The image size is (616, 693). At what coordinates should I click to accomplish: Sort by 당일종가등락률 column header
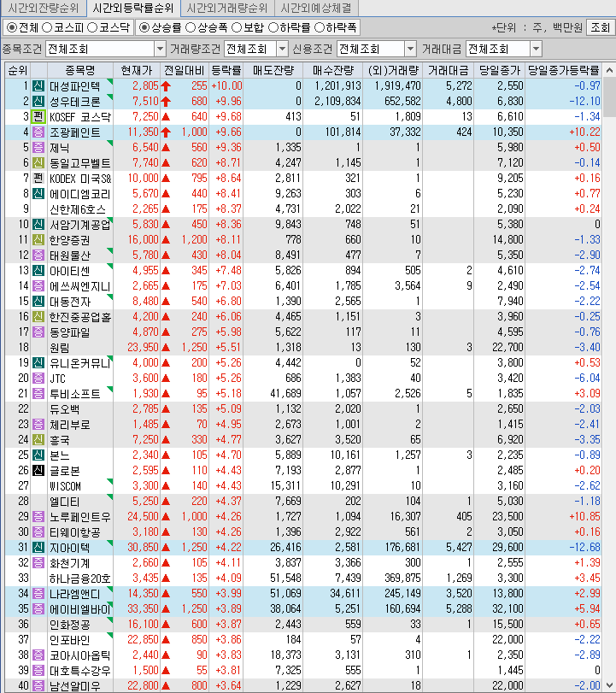pyautogui.click(x=563, y=70)
